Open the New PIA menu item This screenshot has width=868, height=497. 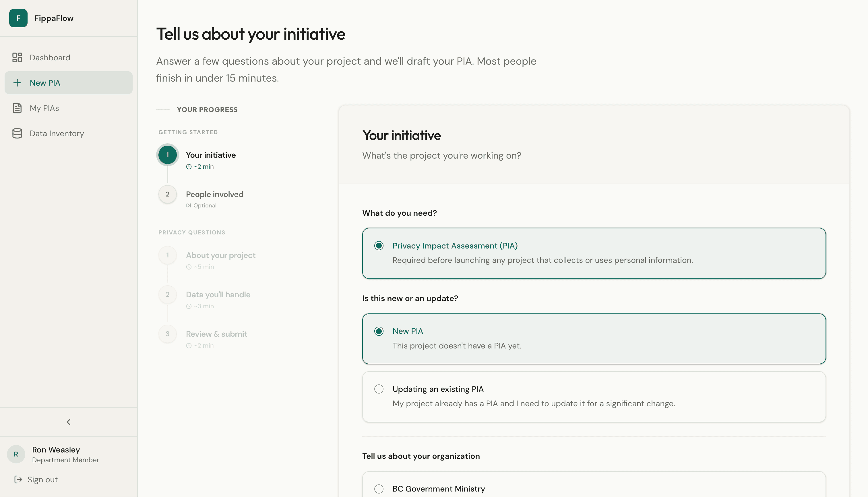(69, 83)
